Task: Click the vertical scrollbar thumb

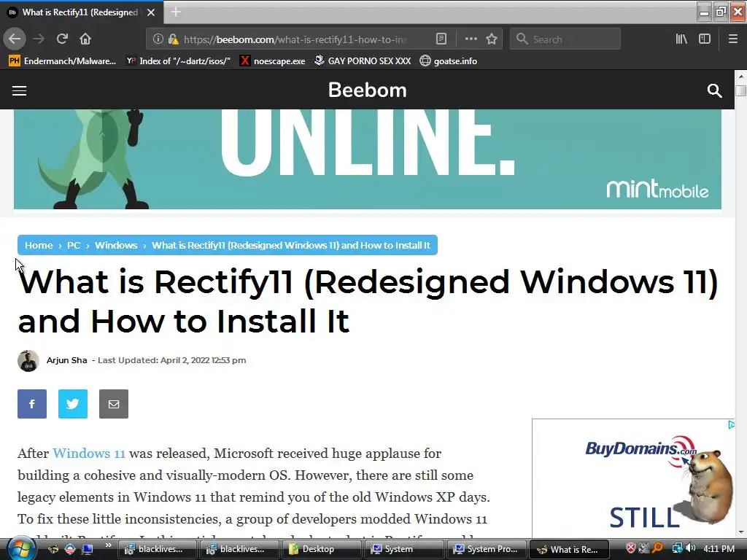Action: tap(741, 90)
